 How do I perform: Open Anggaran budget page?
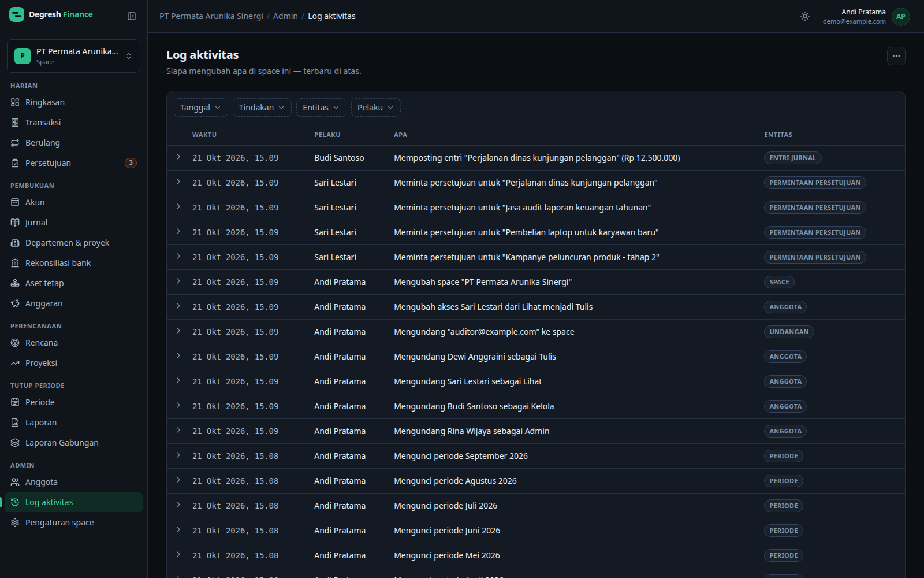click(x=73, y=303)
